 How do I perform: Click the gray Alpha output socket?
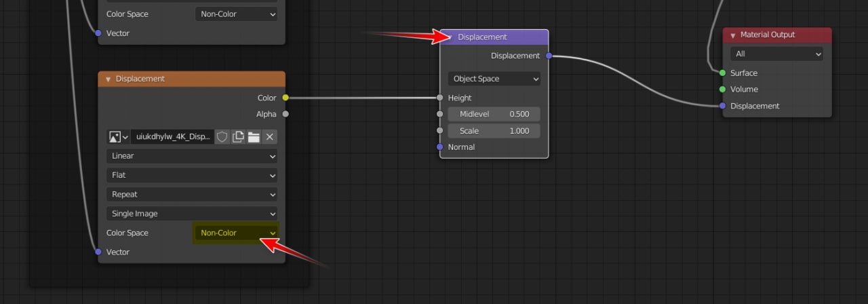pyautogui.click(x=285, y=114)
